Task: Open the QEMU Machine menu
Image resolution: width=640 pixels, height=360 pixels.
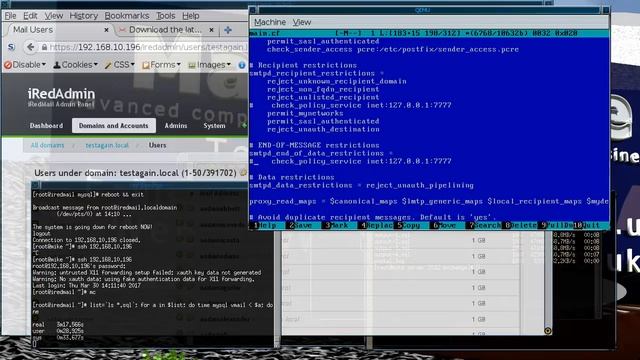Action: (x=270, y=22)
